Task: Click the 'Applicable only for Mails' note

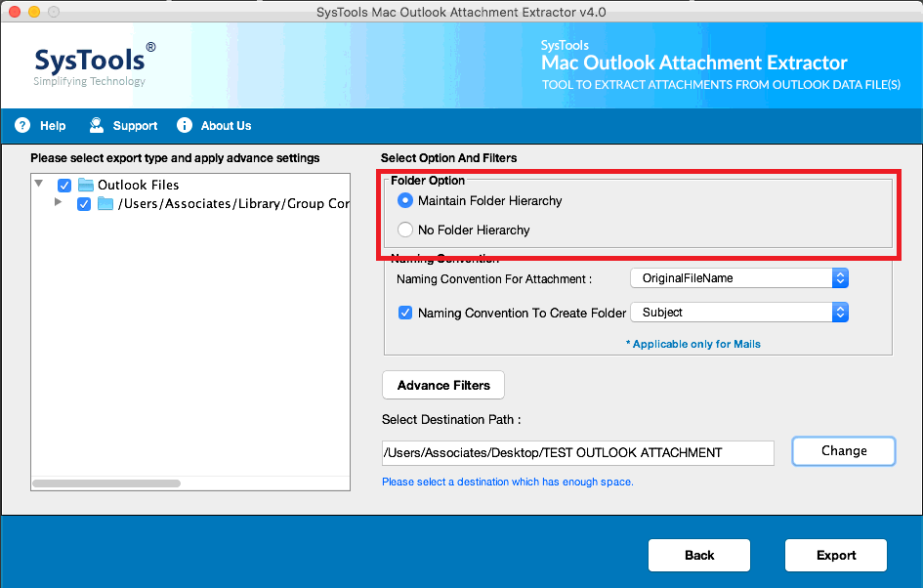Action: [692, 344]
